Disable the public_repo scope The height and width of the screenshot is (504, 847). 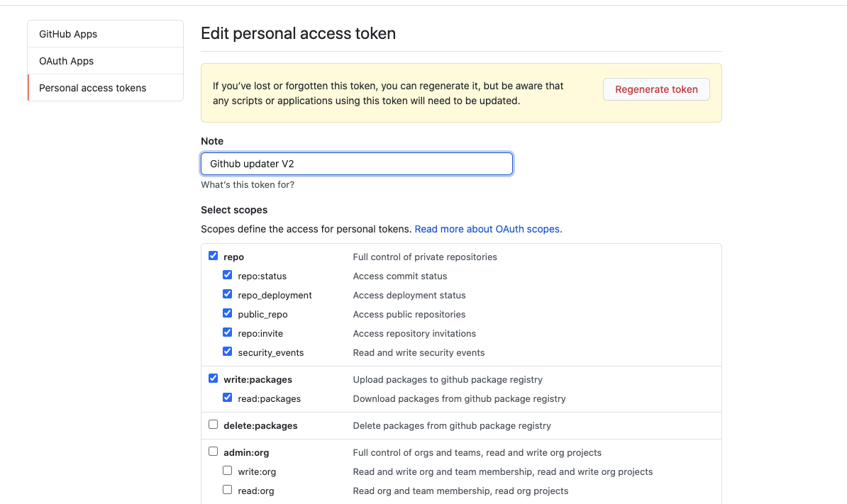(227, 313)
